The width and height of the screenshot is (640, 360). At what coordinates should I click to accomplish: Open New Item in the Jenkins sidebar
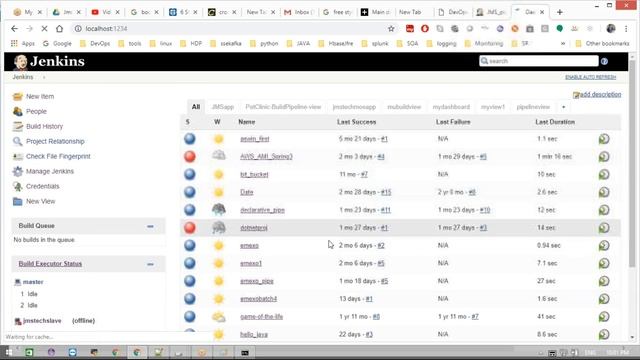click(40, 96)
